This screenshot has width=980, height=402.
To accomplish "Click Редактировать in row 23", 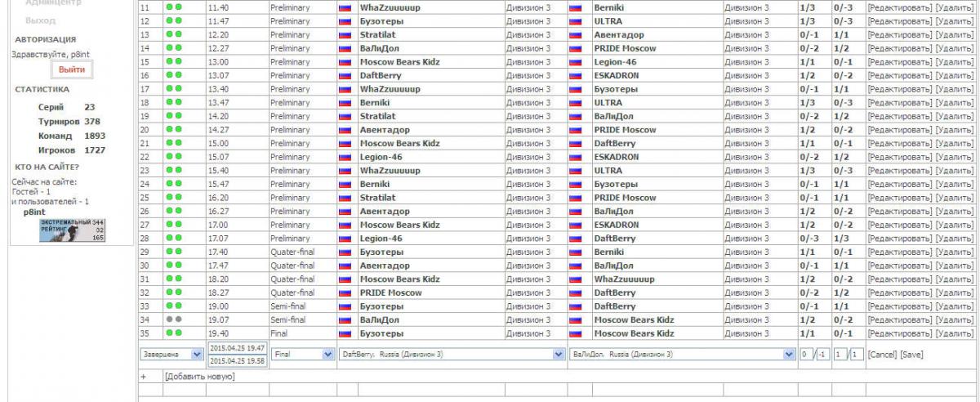I will tap(899, 171).
